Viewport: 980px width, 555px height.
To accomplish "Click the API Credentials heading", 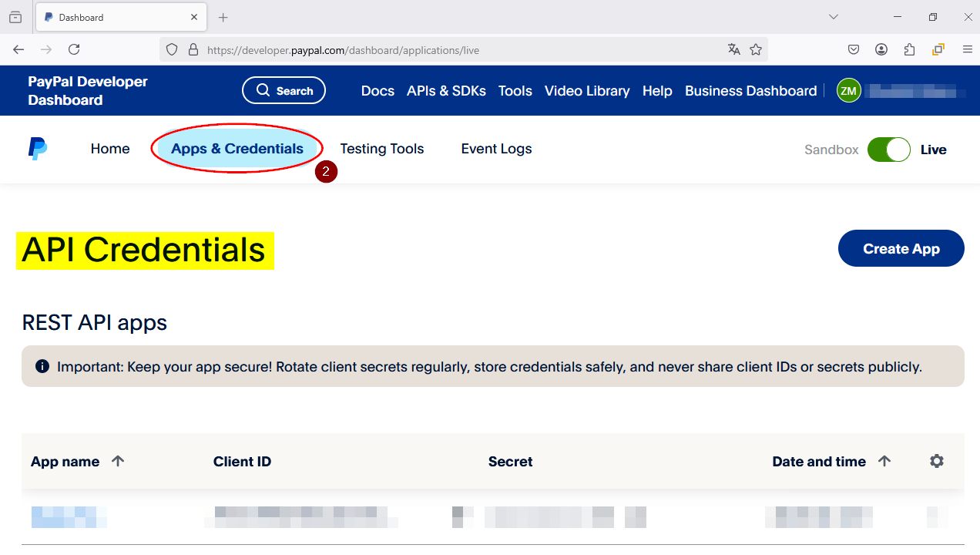I will pos(145,251).
